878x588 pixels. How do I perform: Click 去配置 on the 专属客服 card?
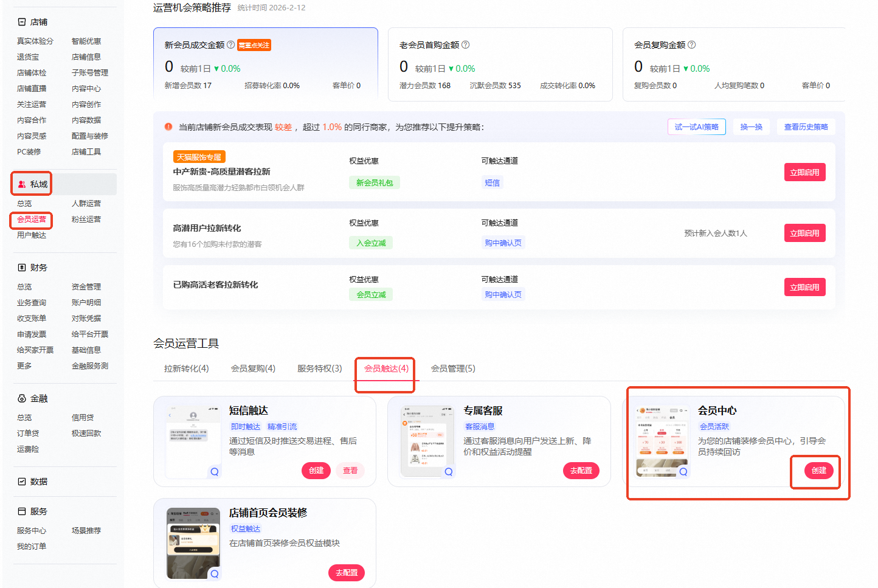(581, 471)
